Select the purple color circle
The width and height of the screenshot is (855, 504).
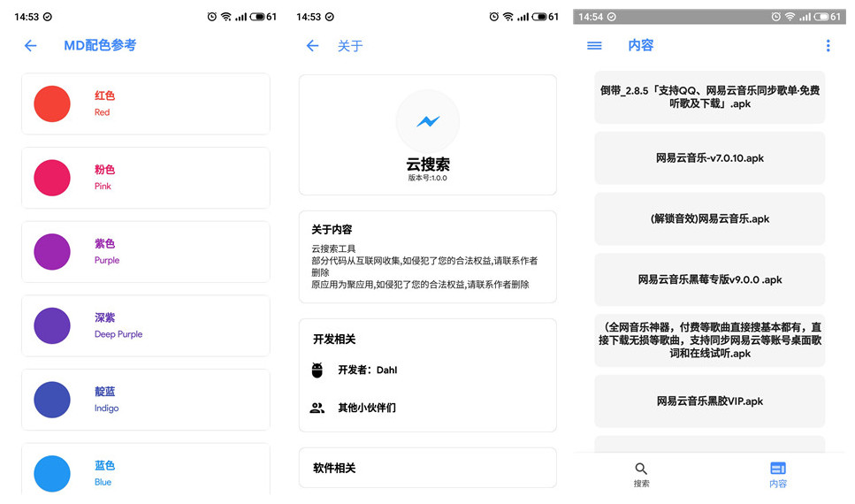[x=52, y=251]
